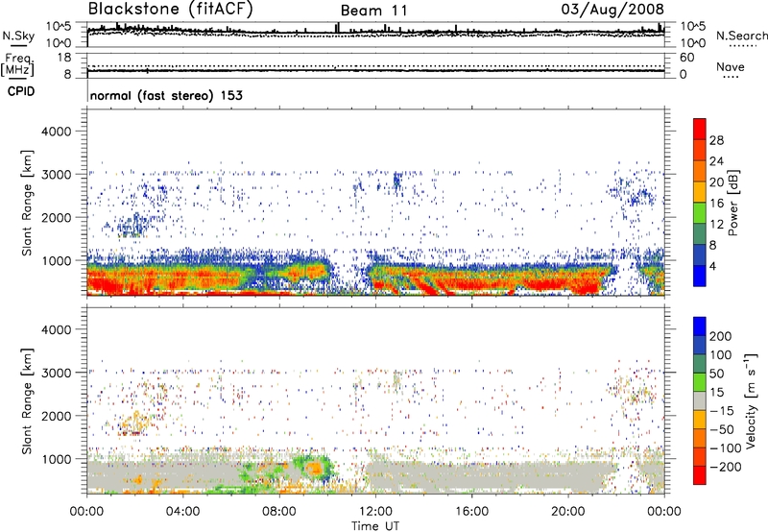Screen dimensions: 768x532
Task: Click the 'Nave' legend label
Action: click(731, 66)
